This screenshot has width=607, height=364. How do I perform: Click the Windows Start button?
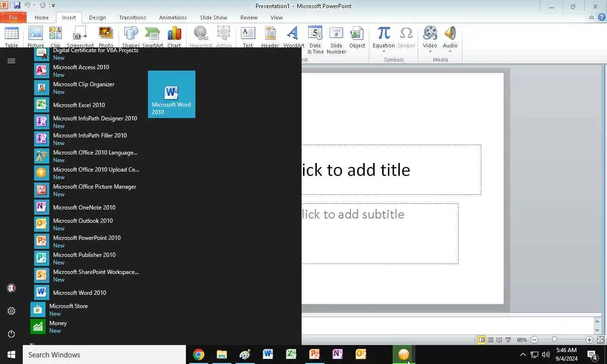point(11,355)
